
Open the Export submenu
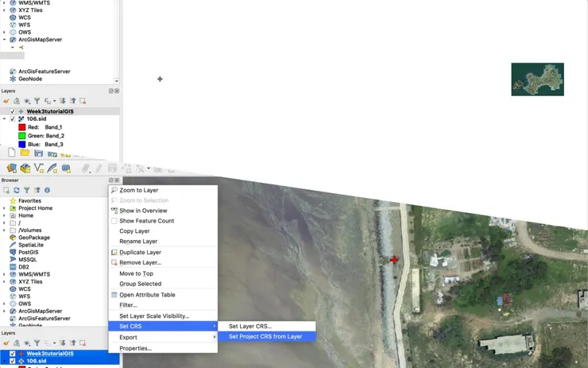point(163,337)
